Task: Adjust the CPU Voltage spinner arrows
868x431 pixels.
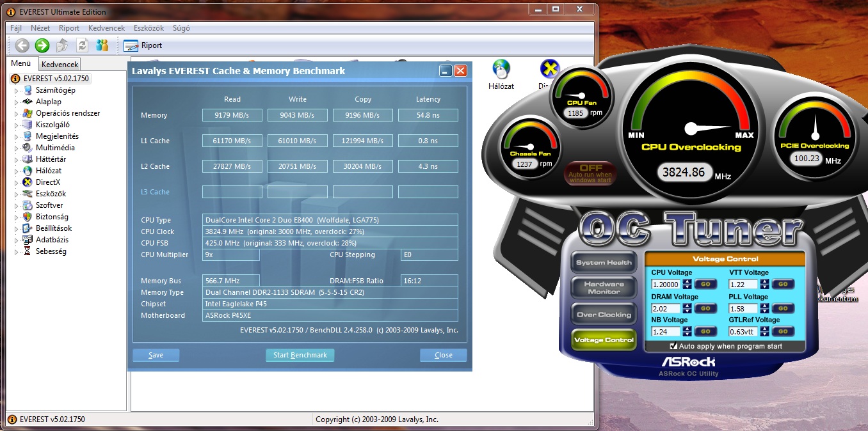Action: coord(687,285)
